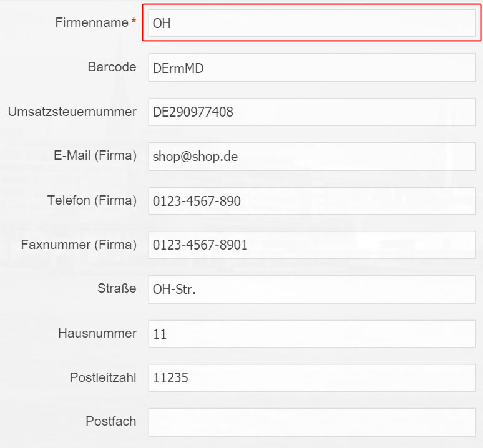Click the Postfach label

(x=111, y=421)
